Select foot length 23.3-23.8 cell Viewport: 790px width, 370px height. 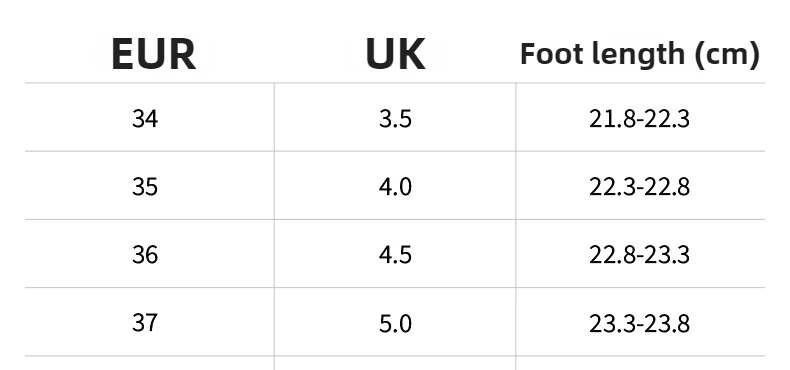(639, 323)
